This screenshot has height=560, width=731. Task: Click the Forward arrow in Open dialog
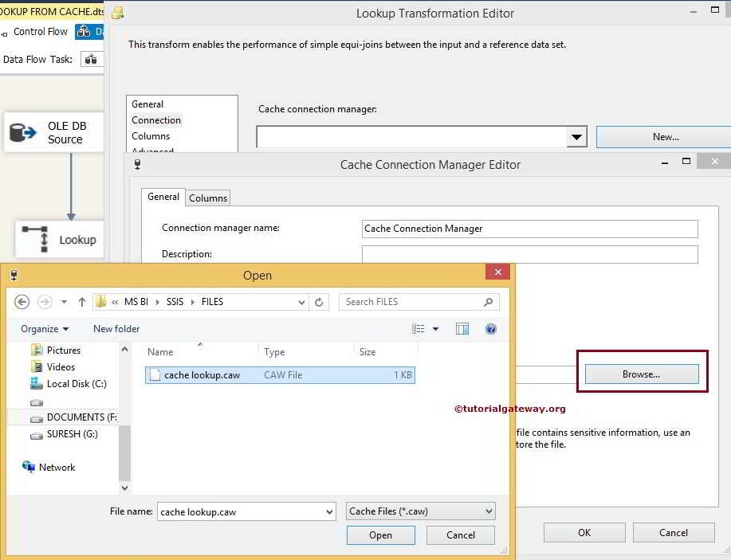45,302
